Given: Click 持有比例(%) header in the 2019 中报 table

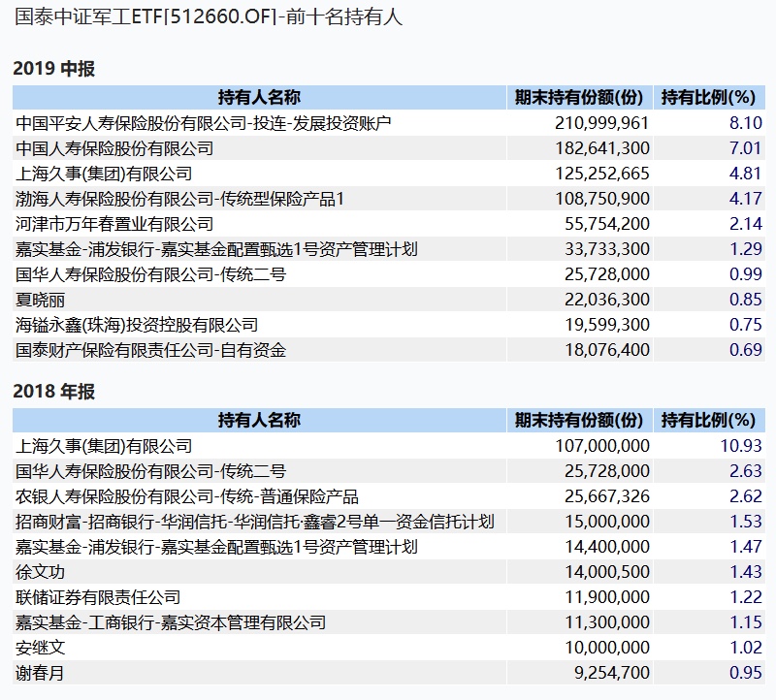Looking at the screenshot, I should pos(709,98).
